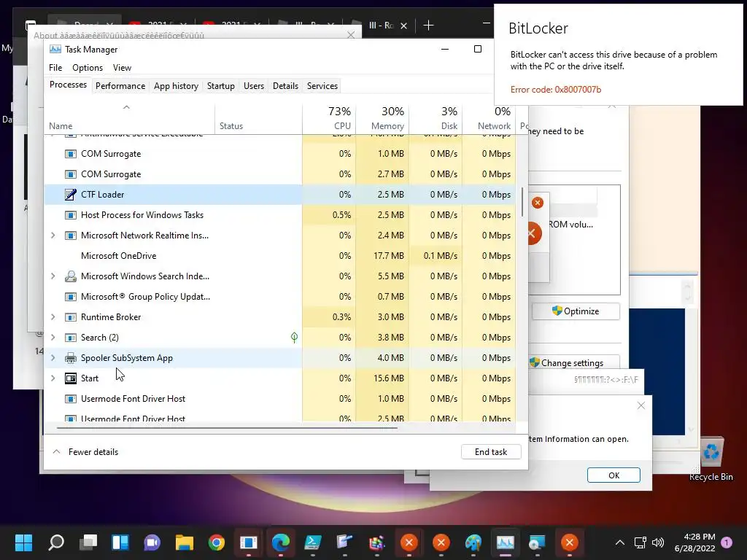Click the Spooler SubSystem App printer icon

[71, 357]
